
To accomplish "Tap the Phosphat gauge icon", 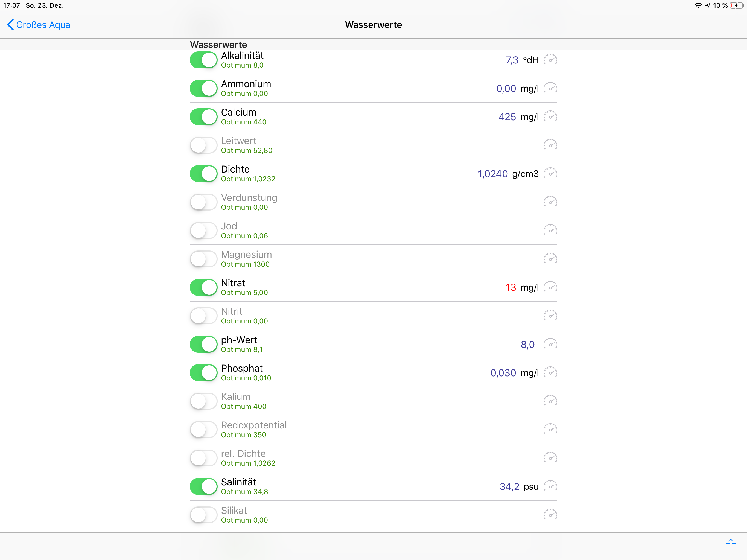I will coord(550,372).
